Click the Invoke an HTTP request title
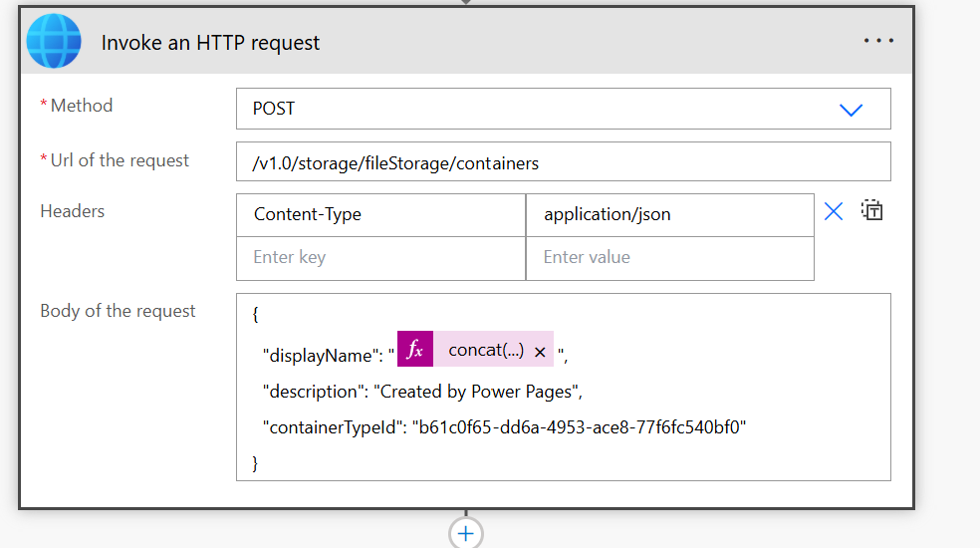980x548 pixels. pyautogui.click(x=211, y=43)
